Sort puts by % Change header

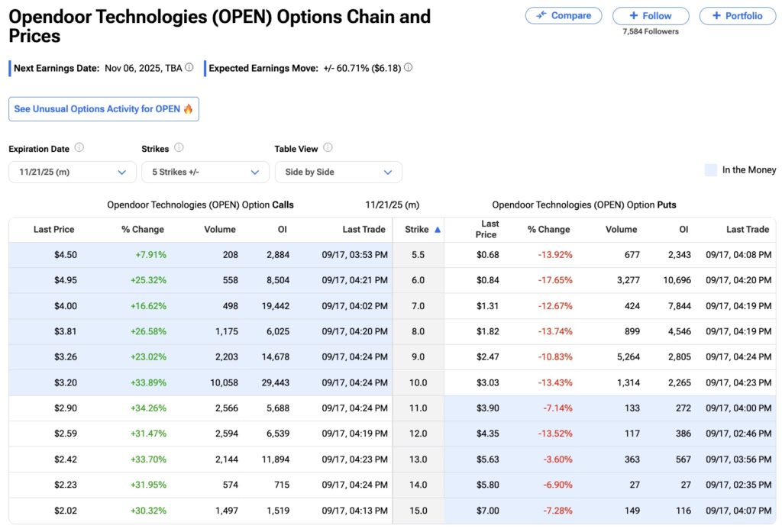pyautogui.click(x=548, y=229)
